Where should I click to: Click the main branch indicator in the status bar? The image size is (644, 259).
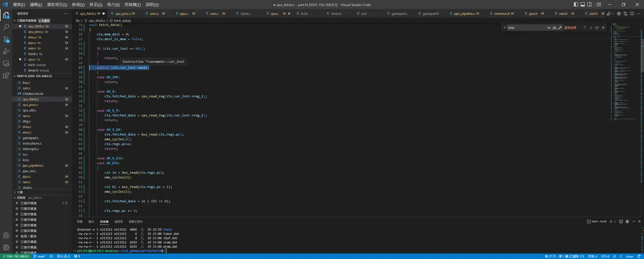click(39, 256)
